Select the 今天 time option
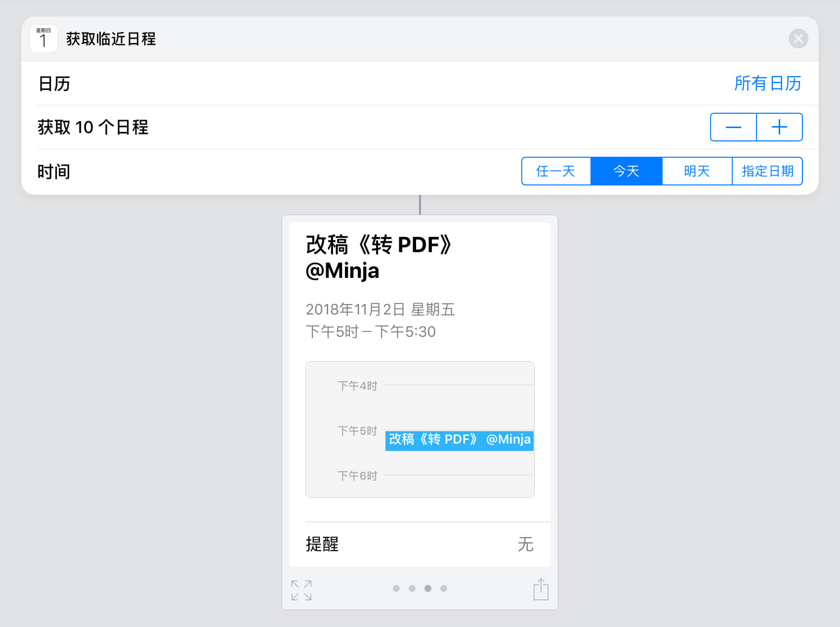Screen dimensions: 840x627 (x=626, y=171)
